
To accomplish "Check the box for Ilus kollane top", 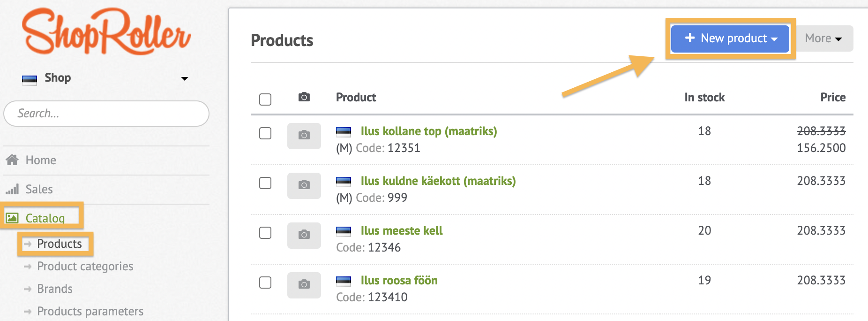I will (265, 133).
